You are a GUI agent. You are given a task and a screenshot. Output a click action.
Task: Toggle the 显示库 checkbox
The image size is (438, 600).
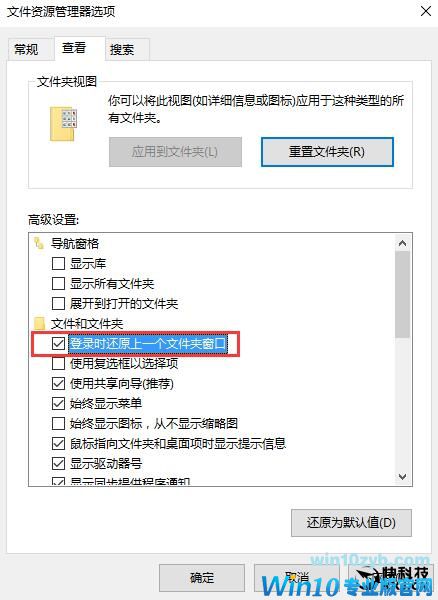coord(58,264)
